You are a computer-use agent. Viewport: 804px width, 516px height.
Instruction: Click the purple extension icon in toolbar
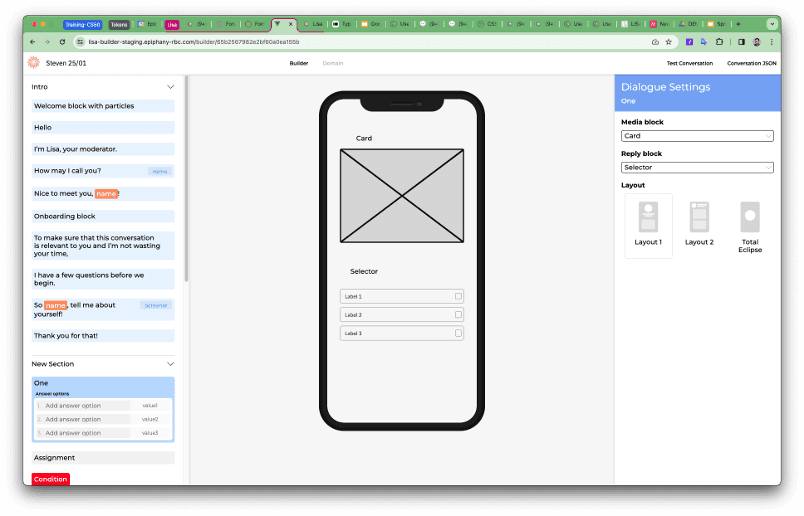coord(690,42)
